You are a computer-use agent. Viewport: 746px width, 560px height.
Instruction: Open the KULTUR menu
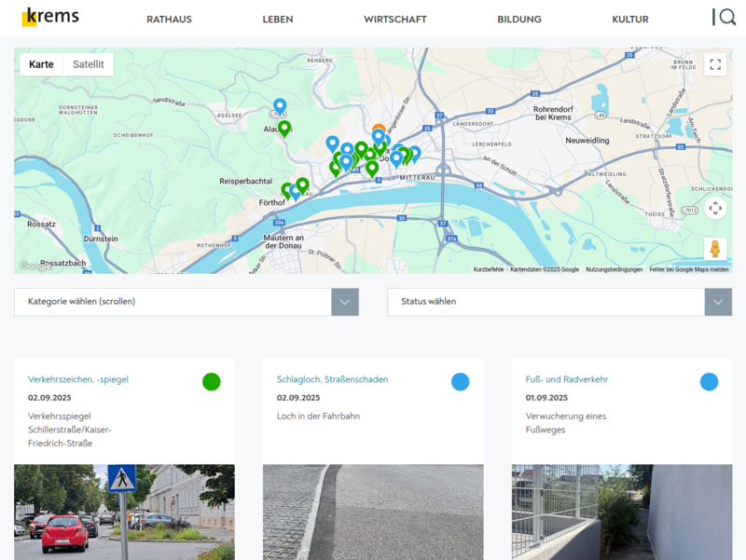pos(630,19)
